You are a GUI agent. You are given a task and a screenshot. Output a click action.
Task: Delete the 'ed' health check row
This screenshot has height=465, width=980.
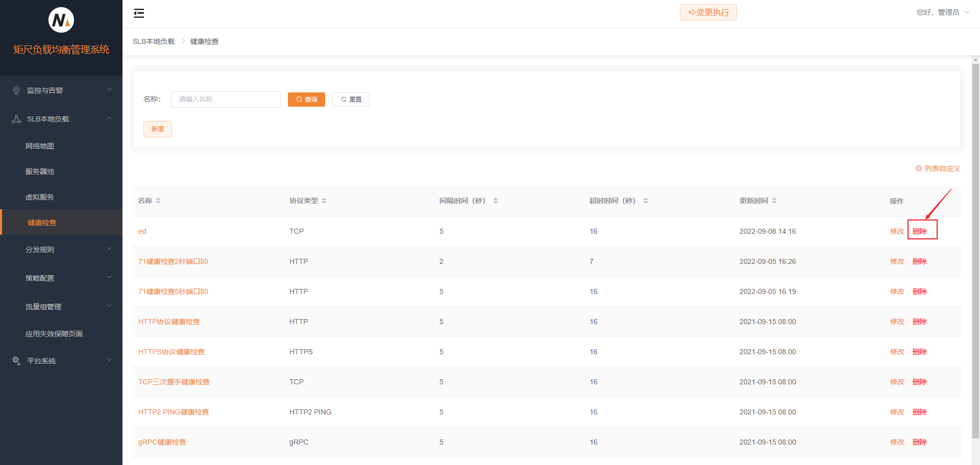tap(920, 231)
